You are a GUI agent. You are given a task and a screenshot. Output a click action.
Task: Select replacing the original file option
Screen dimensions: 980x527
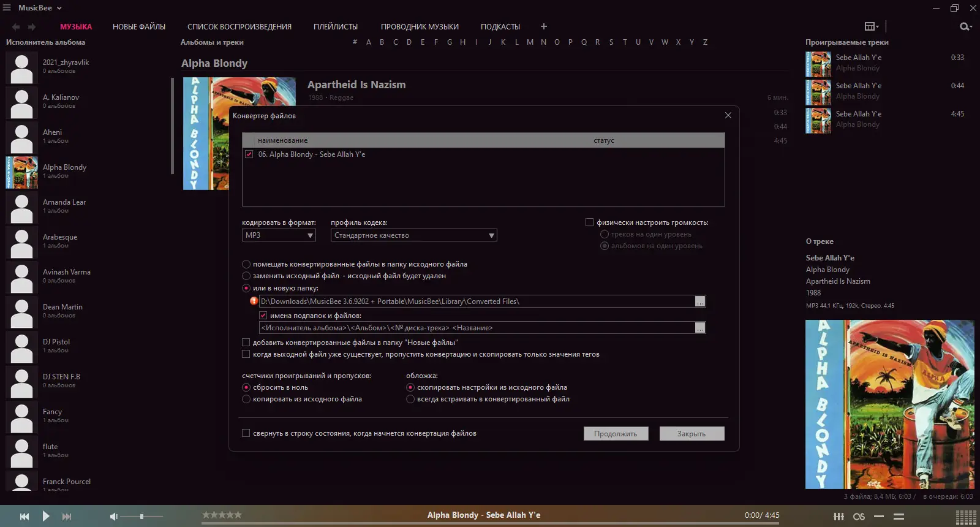point(246,276)
